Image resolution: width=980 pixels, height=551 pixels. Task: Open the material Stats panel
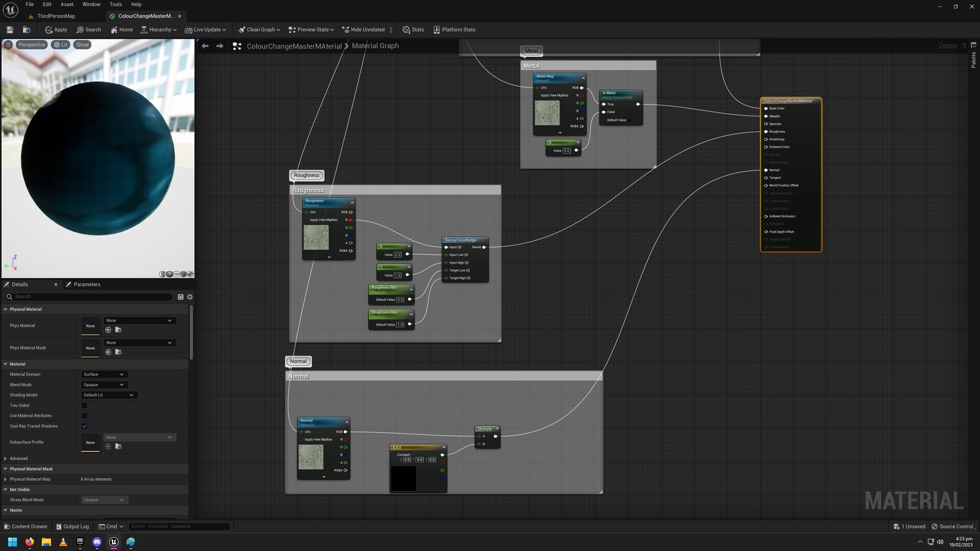pos(413,30)
